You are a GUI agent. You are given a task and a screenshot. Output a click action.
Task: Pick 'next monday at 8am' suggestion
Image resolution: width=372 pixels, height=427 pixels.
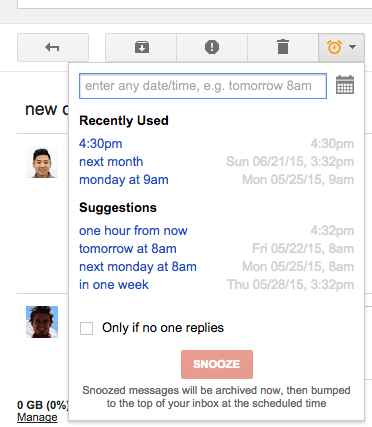tap(138, 267)
